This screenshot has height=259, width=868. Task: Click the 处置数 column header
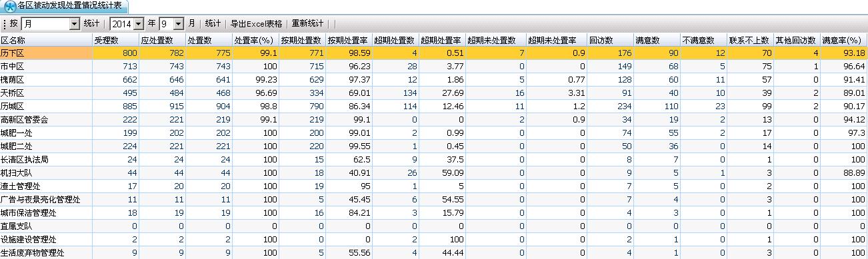point(209,41)
